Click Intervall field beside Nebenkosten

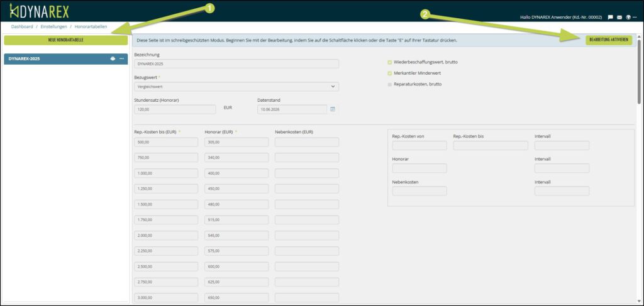tap(562, 191)
